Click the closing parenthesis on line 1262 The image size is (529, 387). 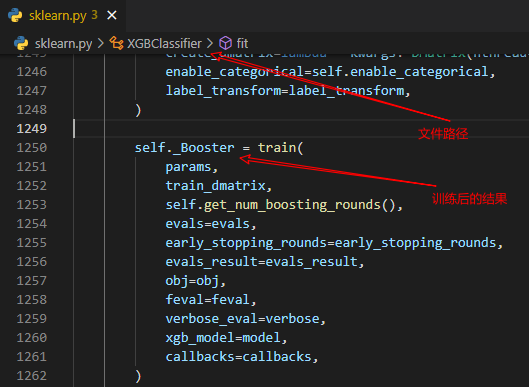point(138,376)
